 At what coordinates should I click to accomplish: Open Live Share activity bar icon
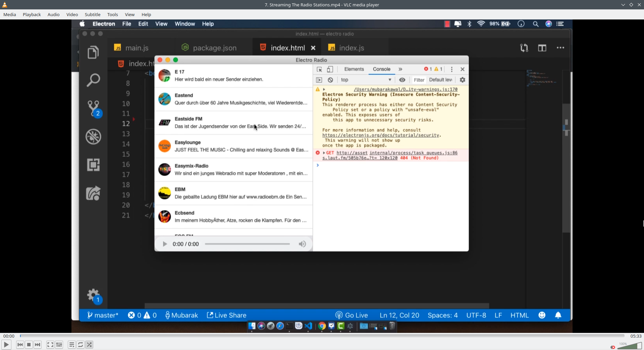coord(93,193)
